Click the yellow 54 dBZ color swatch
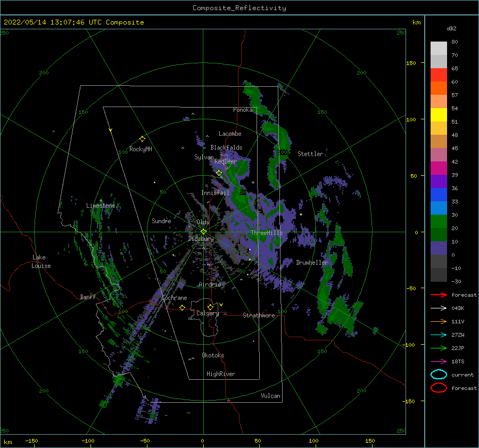This screenshot has width=479, height=448. pos(439,115)
